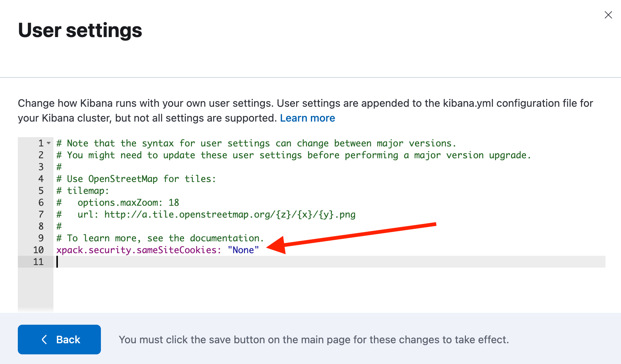Select line number 7 in the gutter
The width and height of the screenshot is (621, 364).
click(x=41, y=214)
